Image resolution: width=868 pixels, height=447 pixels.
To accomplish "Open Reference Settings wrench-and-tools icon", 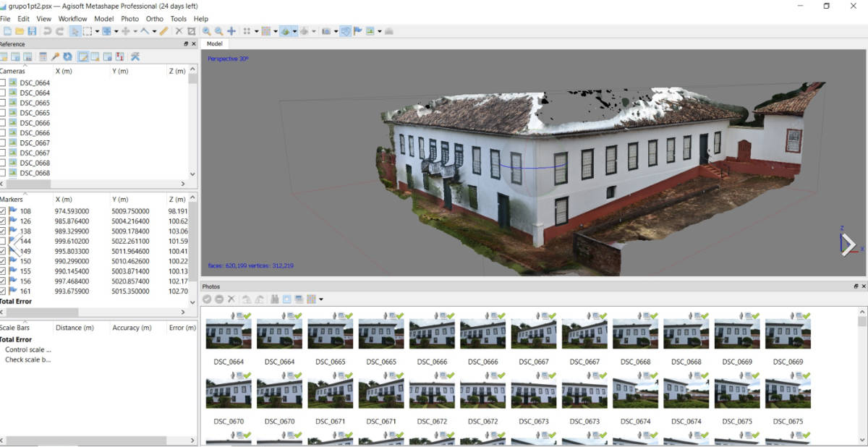I will (x=135, y=56).
